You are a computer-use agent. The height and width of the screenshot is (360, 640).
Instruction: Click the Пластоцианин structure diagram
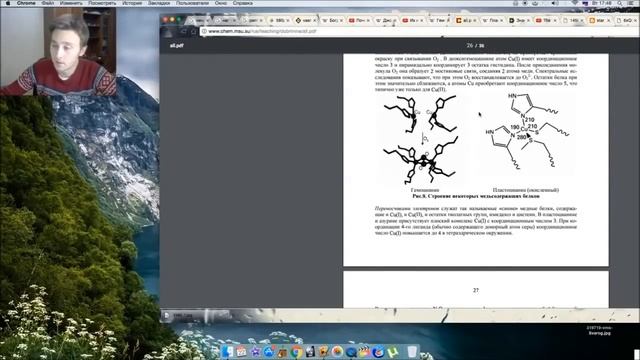pyautogui.click(x=527, y=131)
